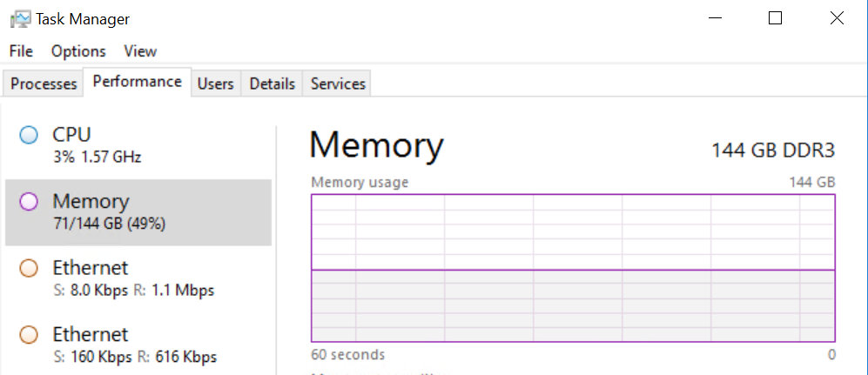Screen dimensions: 868x375
Task: Select the Memory 71/144 GB entry
Action: pyautogui.click(x=139, y=212)
